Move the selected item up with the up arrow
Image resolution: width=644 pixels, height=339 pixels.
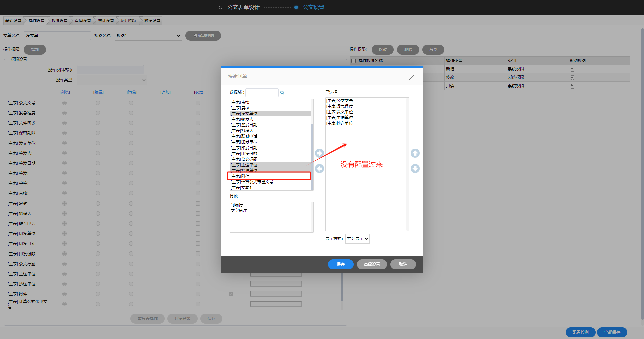(x=415, y=153)
